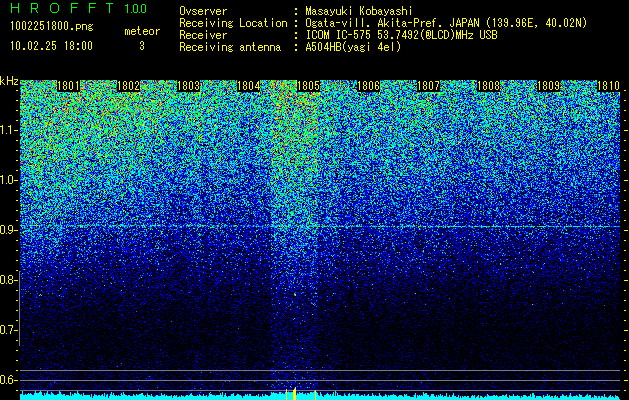The height and width of the screenshot is (400, 629).
Task: Click the 1807 time marker
Action: (428, 86)
